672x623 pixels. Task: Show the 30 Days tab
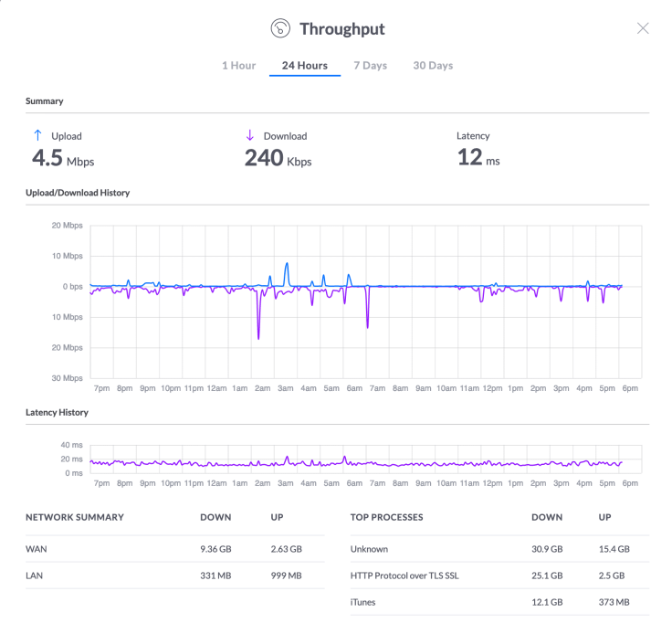click(x=433, y=66)
